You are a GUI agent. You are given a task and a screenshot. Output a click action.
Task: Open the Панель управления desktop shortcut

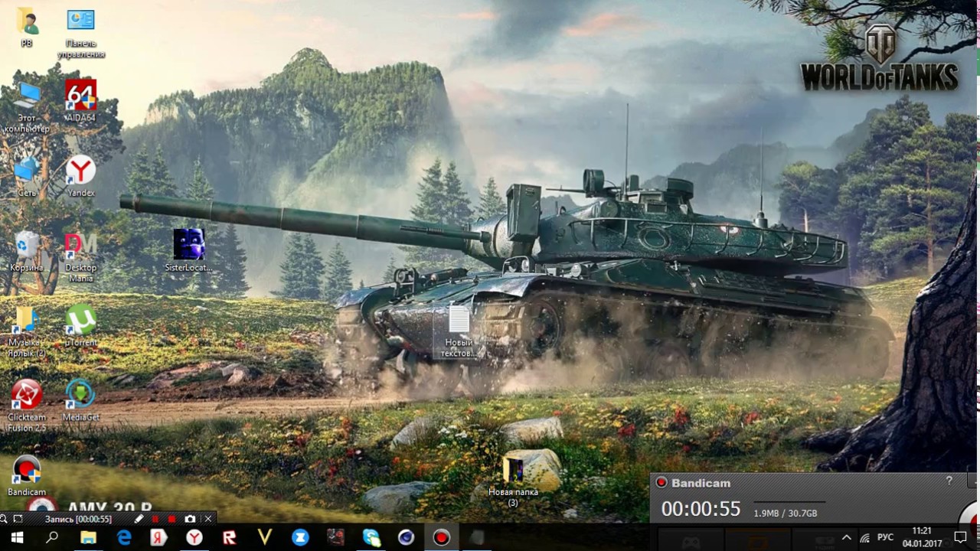pos(80,33)
